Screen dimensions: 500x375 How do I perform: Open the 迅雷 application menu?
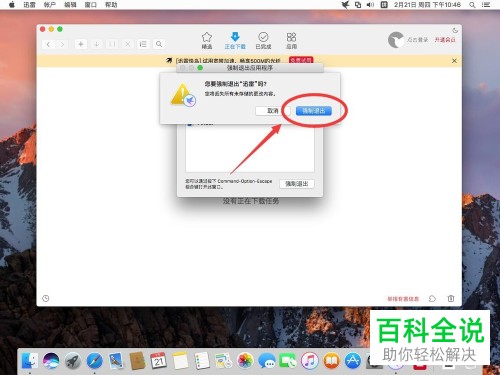point(29,5)
